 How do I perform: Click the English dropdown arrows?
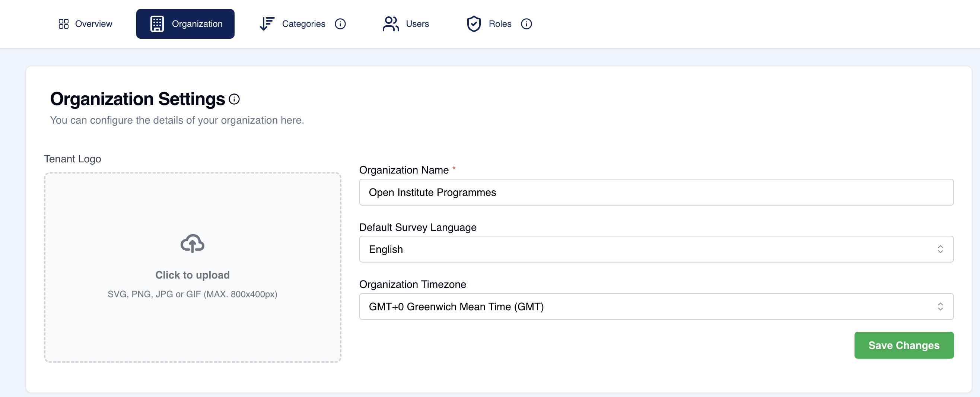pos(940,249)
